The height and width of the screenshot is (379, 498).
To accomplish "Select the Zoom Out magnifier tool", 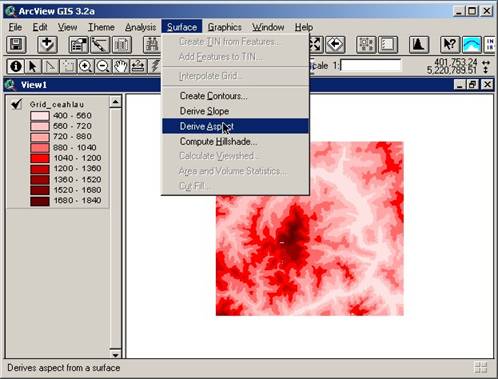I will 103,66.
